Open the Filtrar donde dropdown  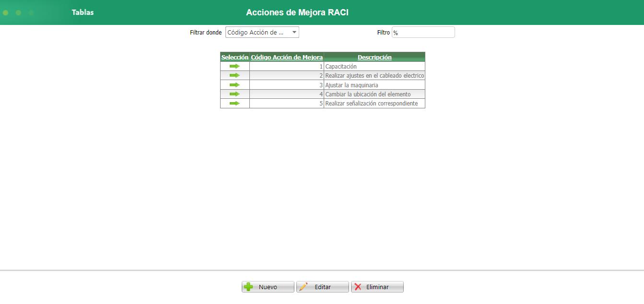[x=262, y=32]
